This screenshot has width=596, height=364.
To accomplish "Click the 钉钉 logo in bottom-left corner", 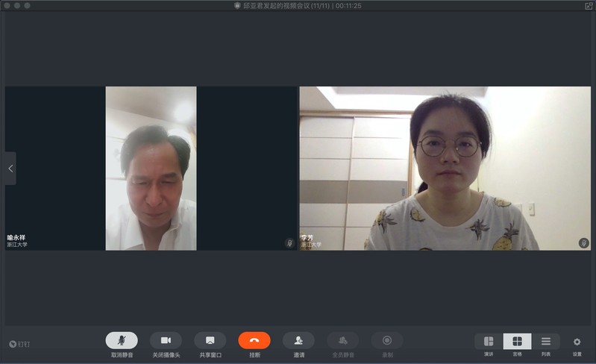I will point(20,344).
